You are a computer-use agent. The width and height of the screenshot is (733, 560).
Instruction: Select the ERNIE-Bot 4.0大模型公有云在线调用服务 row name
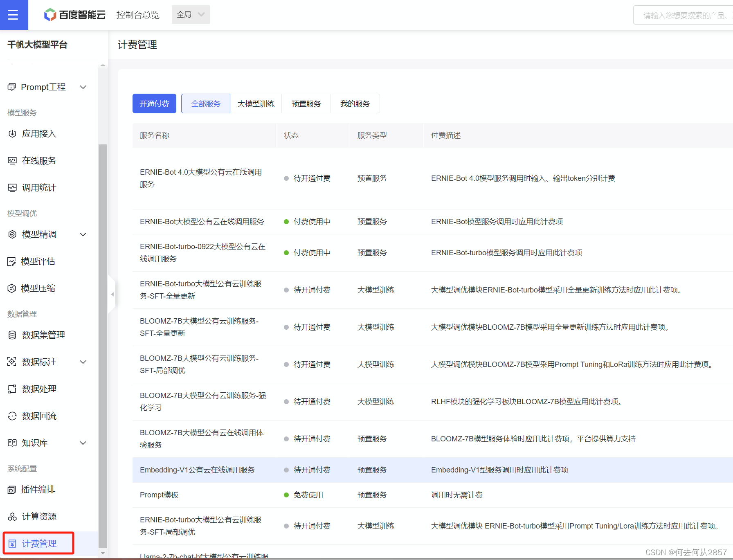pyautogui.click(x=201, y=178)
